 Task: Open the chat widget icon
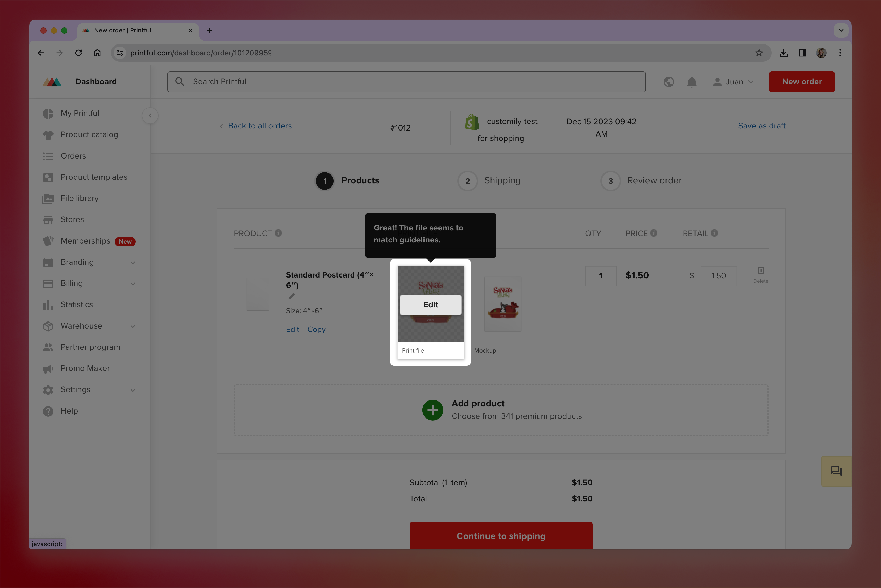(836, 471)
